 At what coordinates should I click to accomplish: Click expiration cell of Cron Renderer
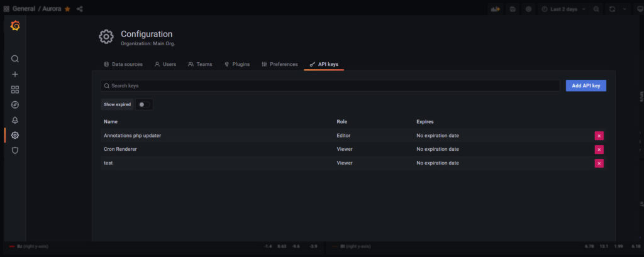(438, 149)
